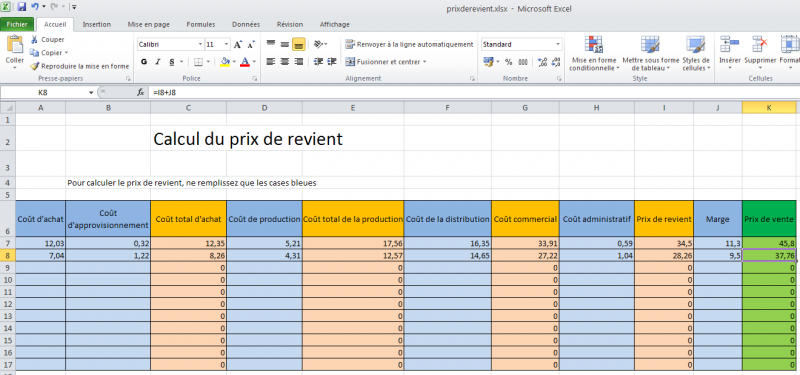Decrease font size with small A icon
This screenshot has height=375, width=800.
coord(251,45)
